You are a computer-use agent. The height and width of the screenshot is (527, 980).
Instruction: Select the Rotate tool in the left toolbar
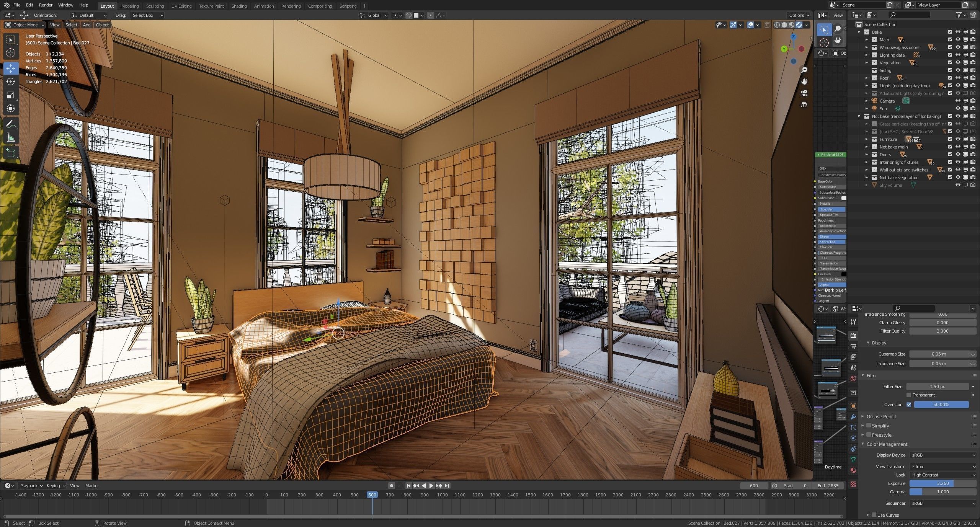pyautogui.click(x=11, y=82)
